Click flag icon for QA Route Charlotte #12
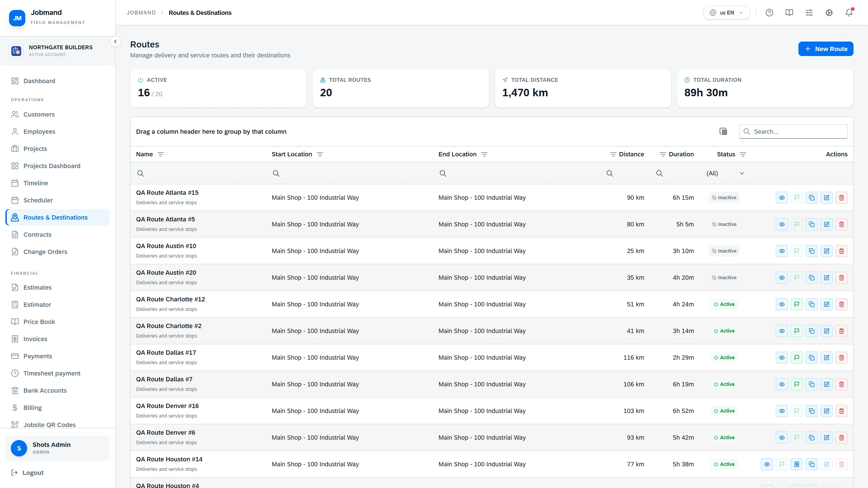 click(x=797, y=304)
